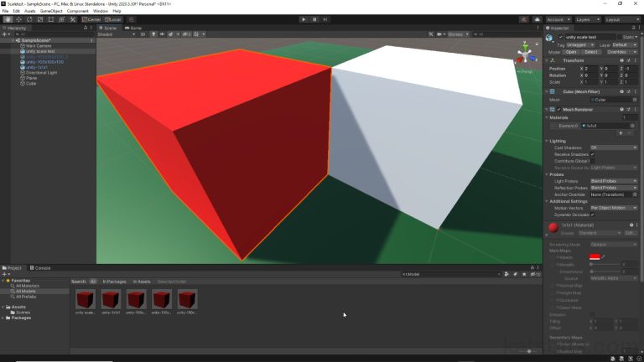Image resolution: width=644 pixels, height=362 pixels.
Task: Click the scene orientation gizmo
Action: click(x=526, y=56)
